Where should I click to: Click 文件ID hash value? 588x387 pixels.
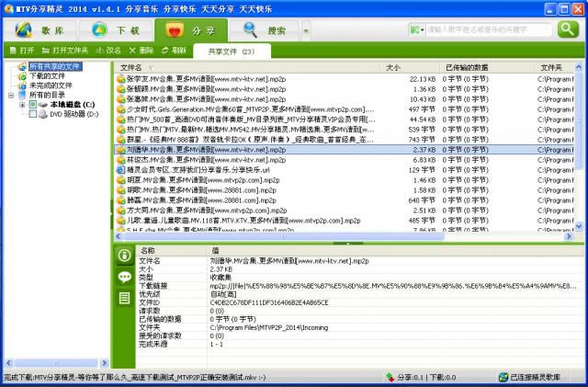click(x=269, y=302)
